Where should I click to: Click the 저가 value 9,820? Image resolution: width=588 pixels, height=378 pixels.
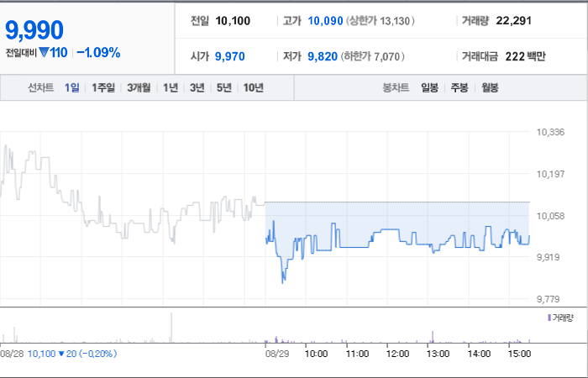pos(323,56)
